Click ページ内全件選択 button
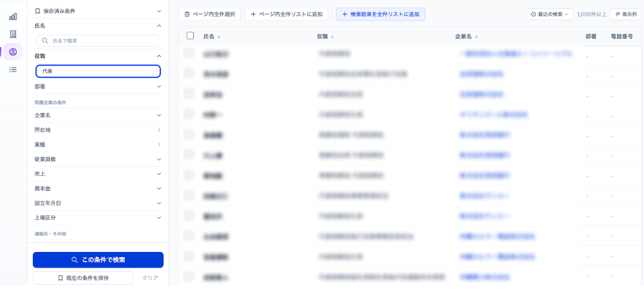 [209, 14]
